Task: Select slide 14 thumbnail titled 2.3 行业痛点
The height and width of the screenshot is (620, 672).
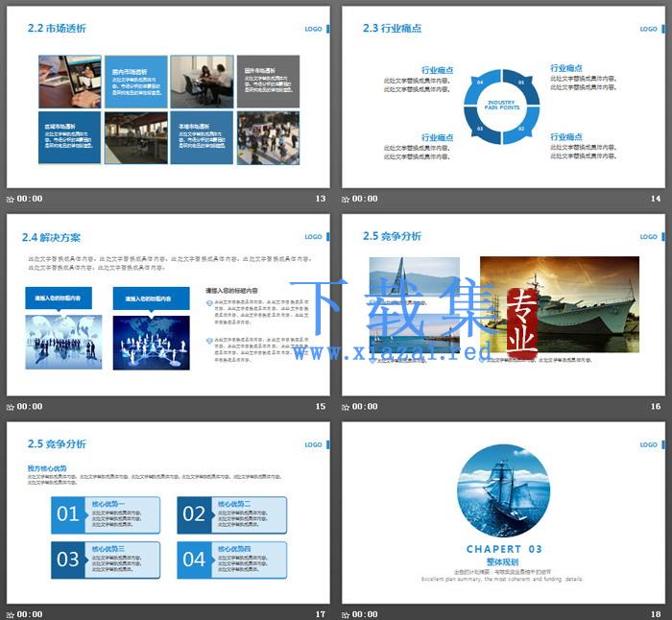Action: (503, 97)
